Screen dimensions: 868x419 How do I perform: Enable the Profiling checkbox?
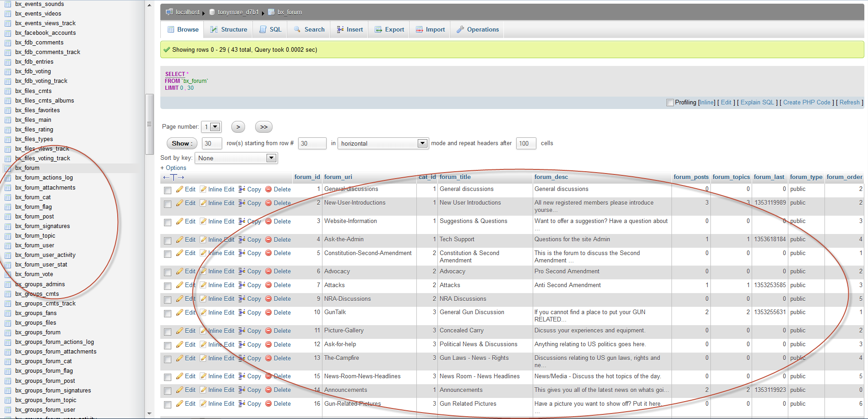pyautogui.click(x=670, y=103)
